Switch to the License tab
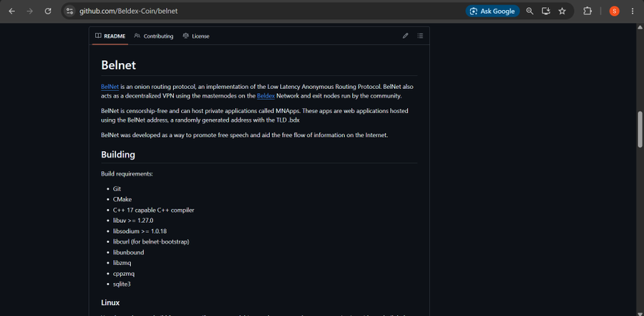This screenshot has height=316, width=644. coord(196,37)
